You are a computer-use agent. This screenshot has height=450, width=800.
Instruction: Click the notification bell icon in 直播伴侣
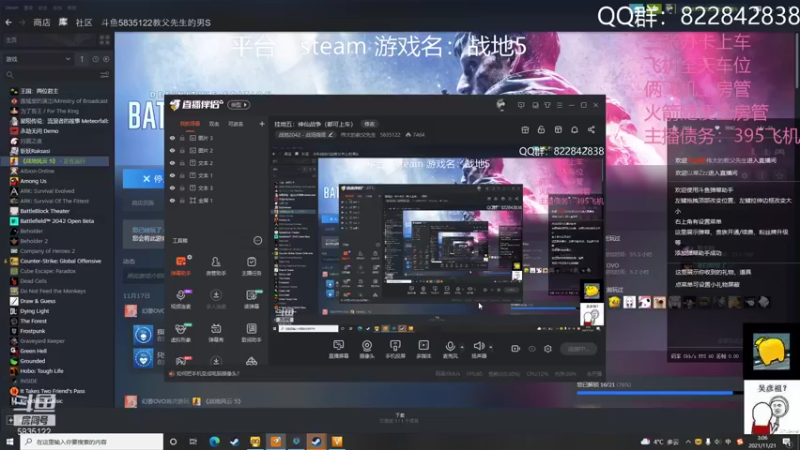coord(574,130)
